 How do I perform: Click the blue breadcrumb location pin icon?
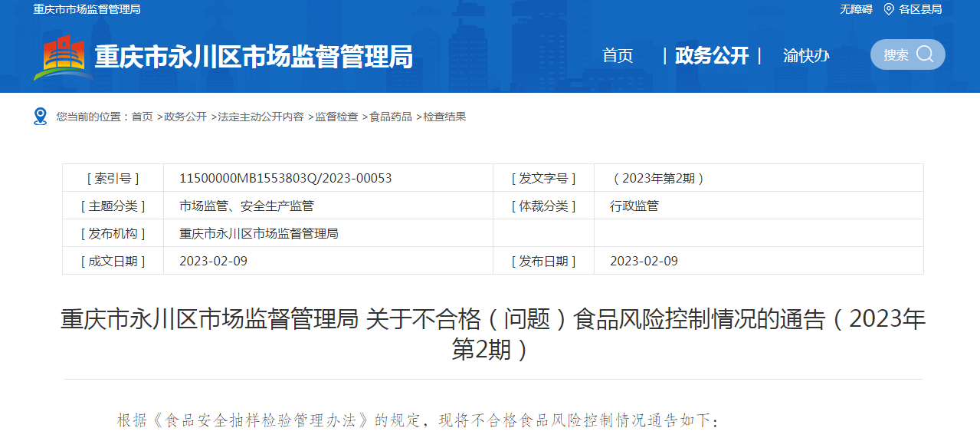[x=41, y=117]
